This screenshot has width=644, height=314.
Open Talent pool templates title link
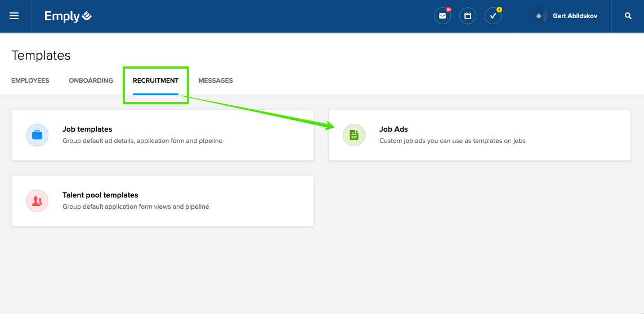point(100,195)
